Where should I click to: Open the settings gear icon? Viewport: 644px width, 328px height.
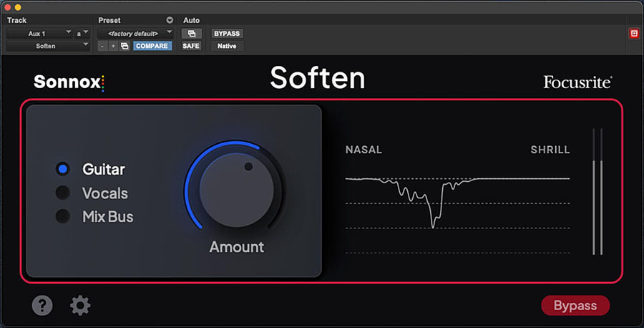click(x=80, y=305)
